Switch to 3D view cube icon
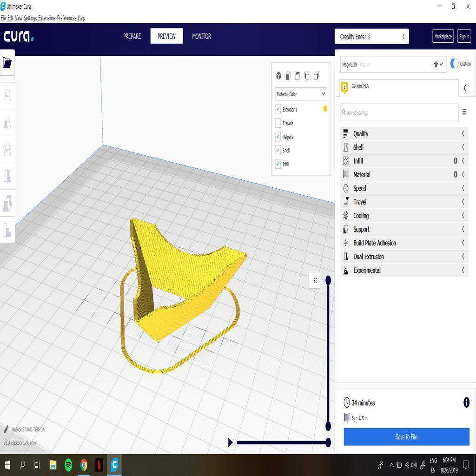The height and width of the screenshot is (476, 476). point(278,76)
